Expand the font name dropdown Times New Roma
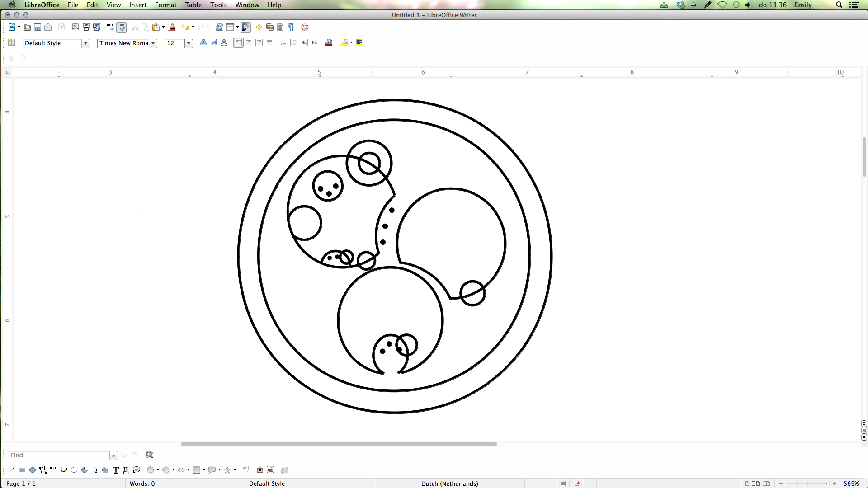This screenshot has height=488, width=868. [153, 43]
